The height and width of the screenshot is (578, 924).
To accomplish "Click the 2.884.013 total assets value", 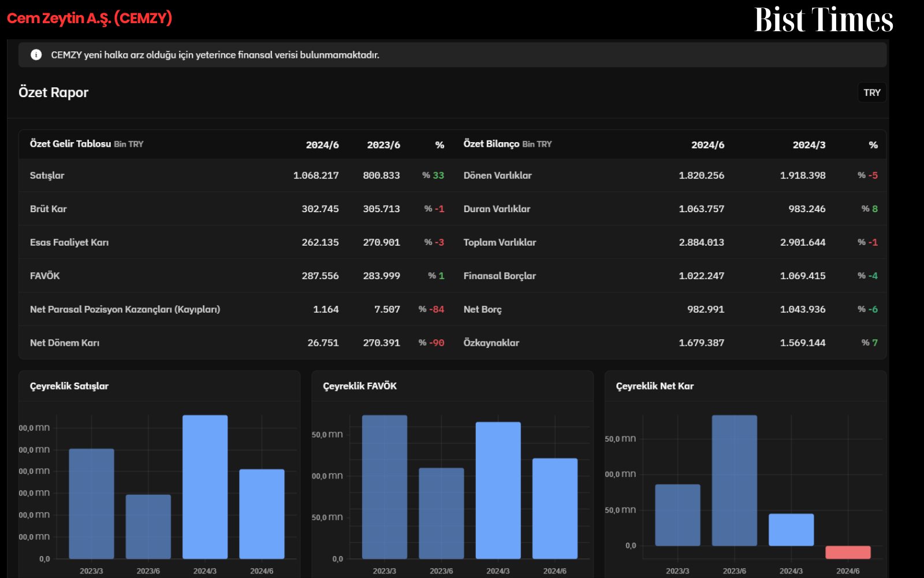I will [x=701, y=243].
